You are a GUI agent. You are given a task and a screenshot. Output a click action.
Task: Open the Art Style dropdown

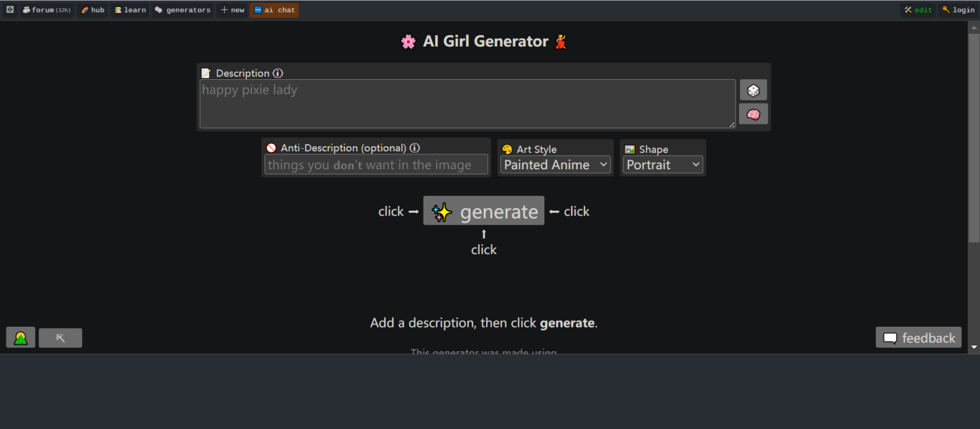555,165
